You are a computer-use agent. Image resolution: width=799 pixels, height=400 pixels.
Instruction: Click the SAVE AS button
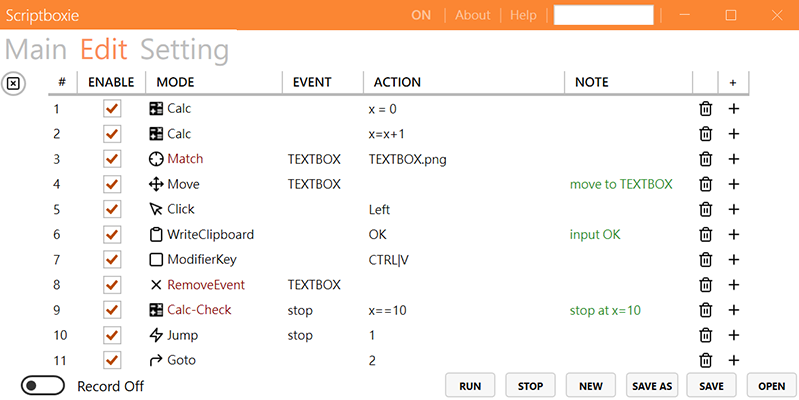[x=652, y=386]
